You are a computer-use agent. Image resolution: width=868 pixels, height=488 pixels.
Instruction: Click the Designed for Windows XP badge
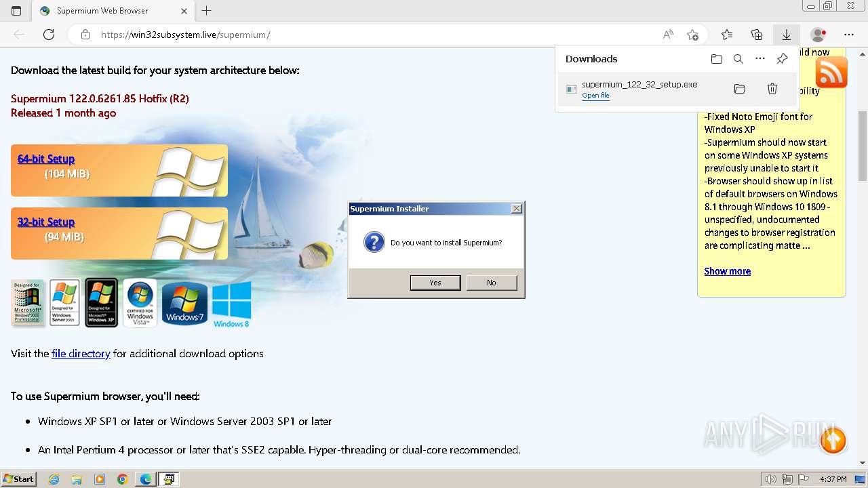[101, 303]
